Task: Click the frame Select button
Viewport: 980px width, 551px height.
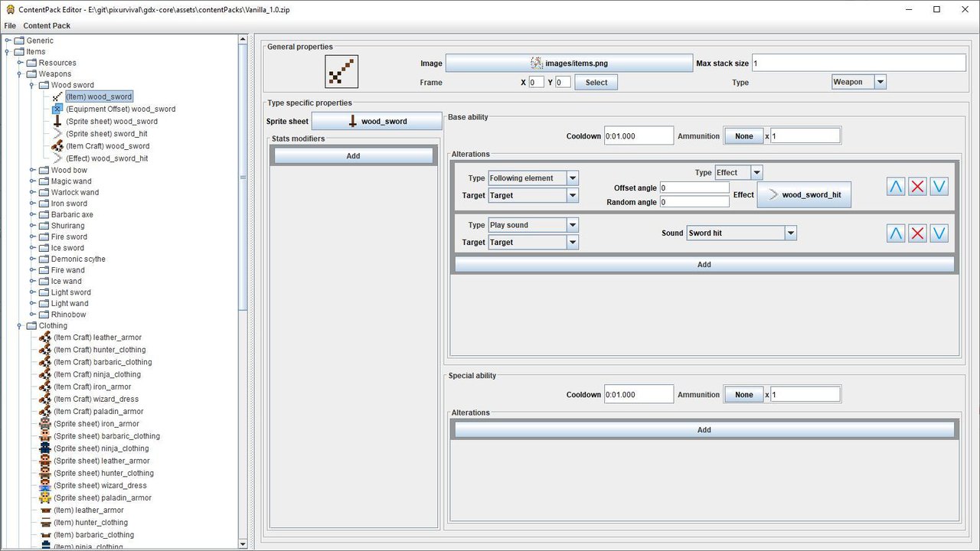Action: 596,83
